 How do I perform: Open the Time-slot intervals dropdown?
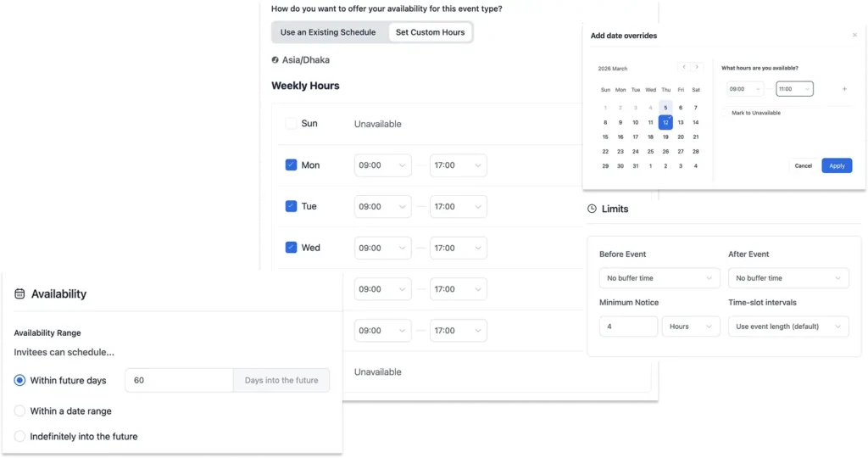(x=788, y=327)
